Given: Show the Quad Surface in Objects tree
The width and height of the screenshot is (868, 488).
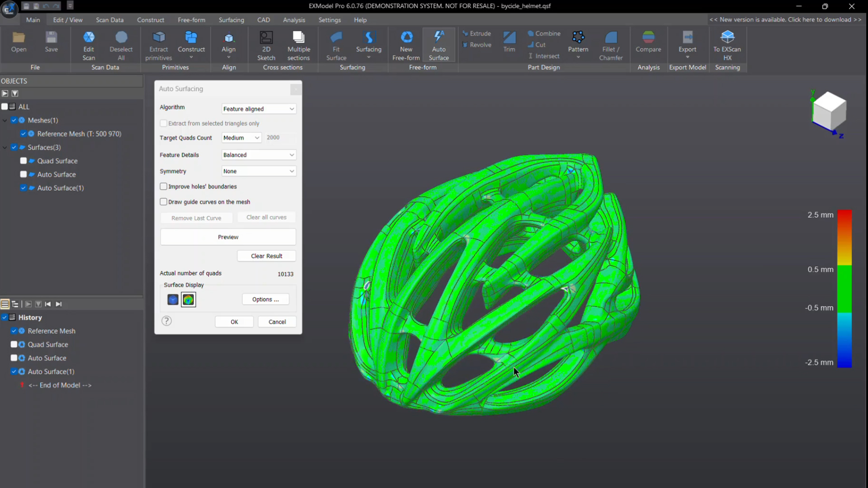Looking at the screenshot, I should [x=24, y=161].
